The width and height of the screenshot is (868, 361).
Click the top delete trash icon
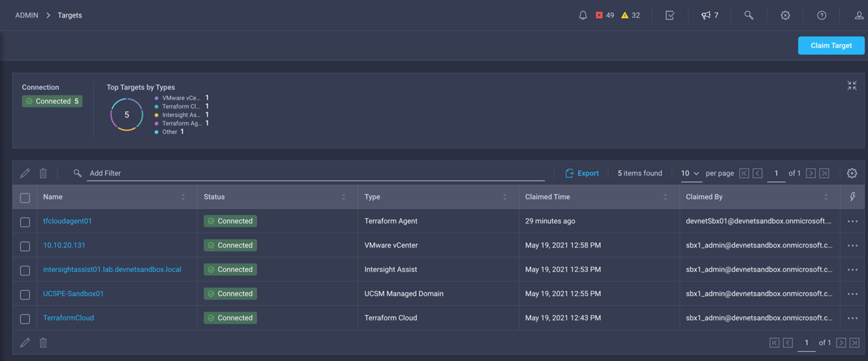pyautogui.click(x=43, y=174)
